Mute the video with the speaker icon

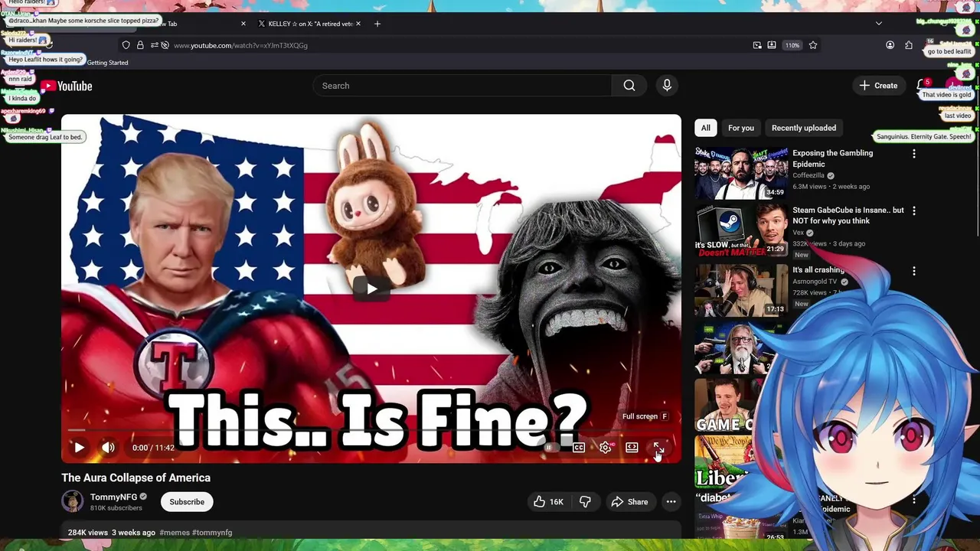coord(108,448)
